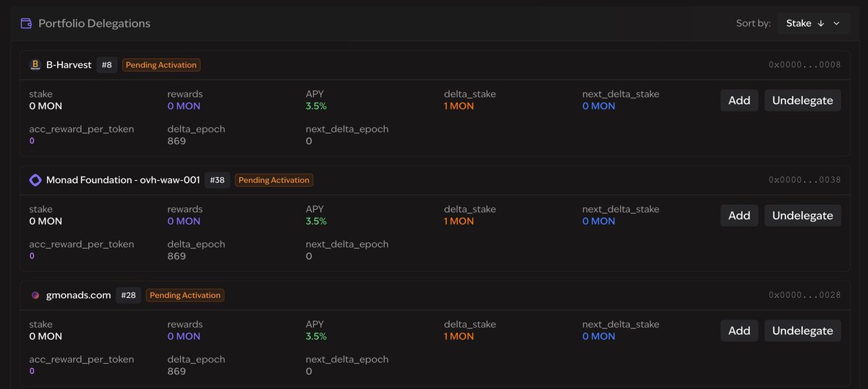Click the address 0x0000...0008
This screenshot has width=868, height=389.
pos(804,65)
